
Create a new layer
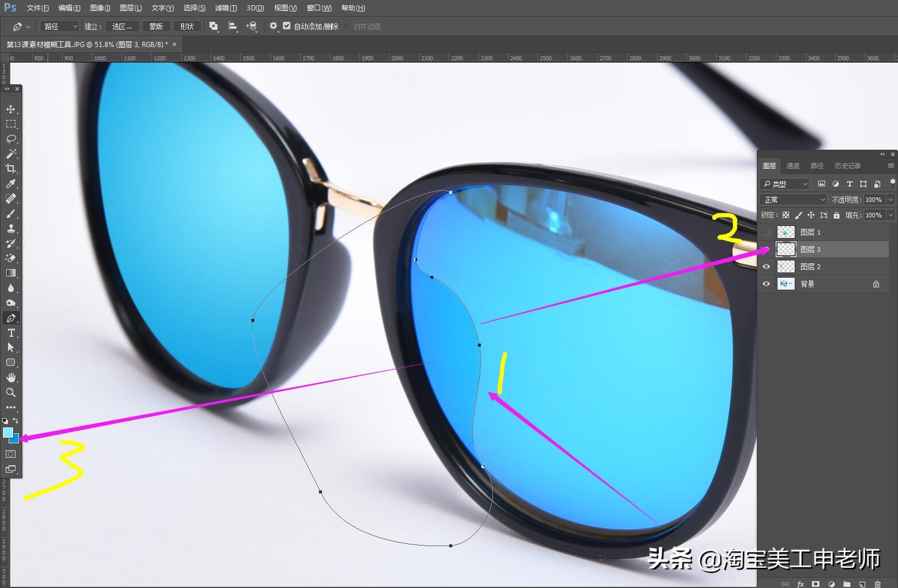click(862, 584)
